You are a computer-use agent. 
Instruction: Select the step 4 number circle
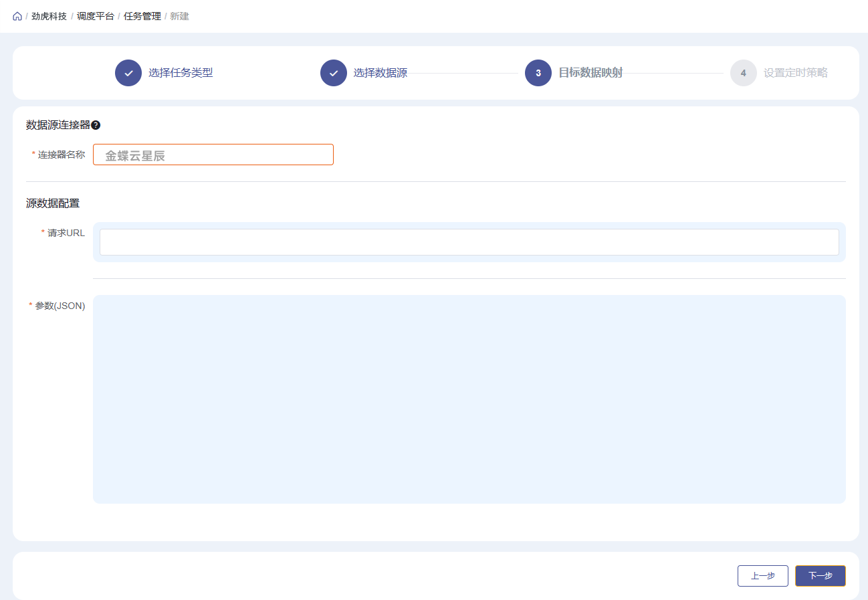[743, 73]
